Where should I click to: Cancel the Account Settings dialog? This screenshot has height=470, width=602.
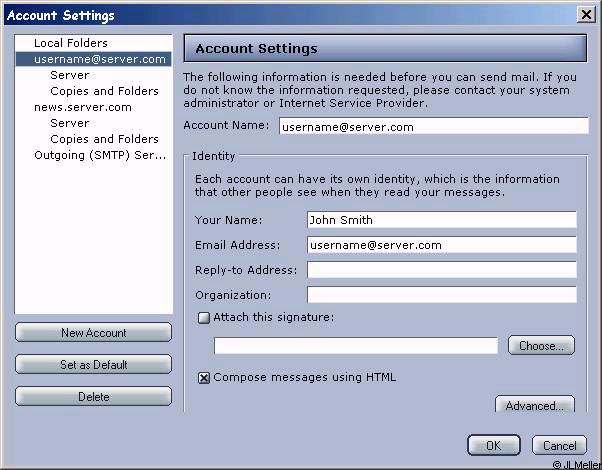[559, 445]
